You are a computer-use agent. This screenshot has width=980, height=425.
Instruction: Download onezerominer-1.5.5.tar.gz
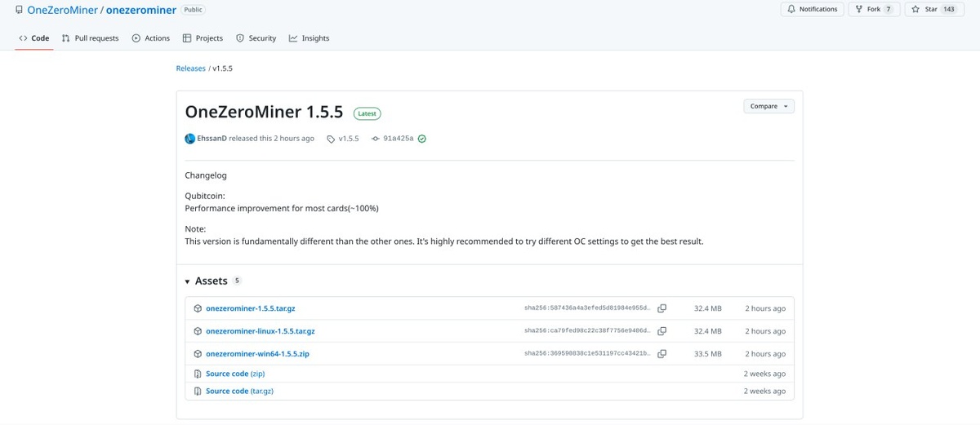click(x=252, y=308)
